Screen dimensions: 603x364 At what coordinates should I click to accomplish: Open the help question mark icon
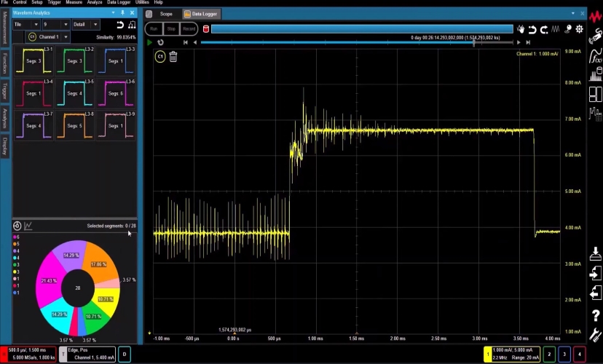(595, 315)
